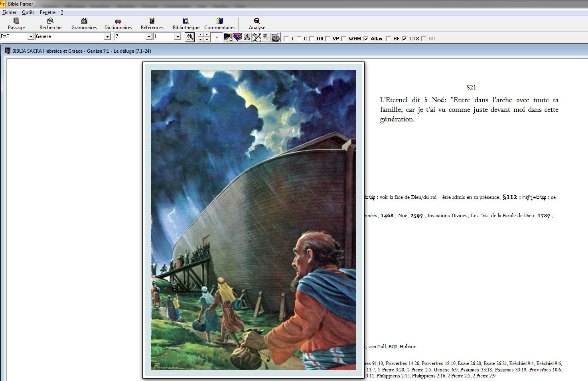Click the text list with cursor icon

228,38
